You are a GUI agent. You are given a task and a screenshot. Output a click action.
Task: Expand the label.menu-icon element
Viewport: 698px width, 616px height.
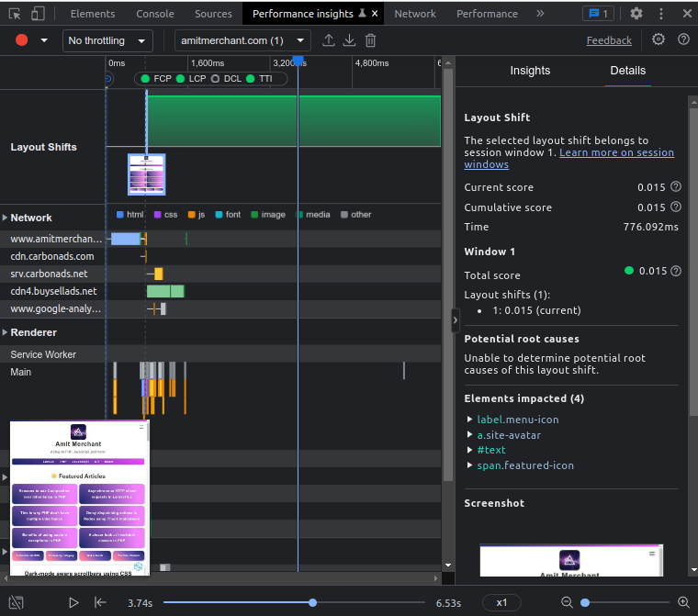point(469,420)
